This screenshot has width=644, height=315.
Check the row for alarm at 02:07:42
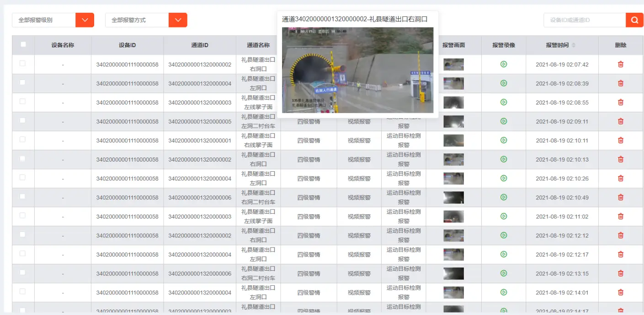tap(23, 63)
